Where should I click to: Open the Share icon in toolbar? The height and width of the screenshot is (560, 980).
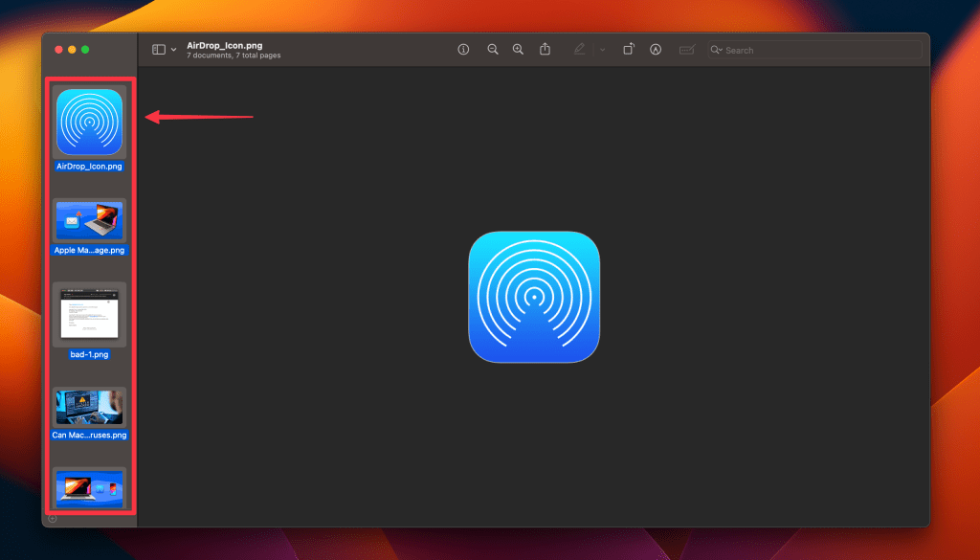(x=546, y=50)
